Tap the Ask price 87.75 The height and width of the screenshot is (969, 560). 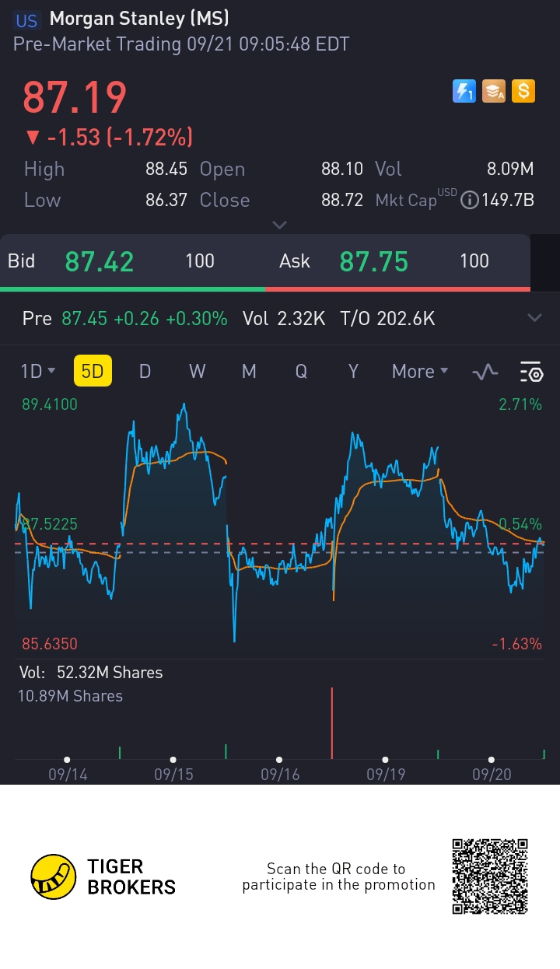(374, 262)
